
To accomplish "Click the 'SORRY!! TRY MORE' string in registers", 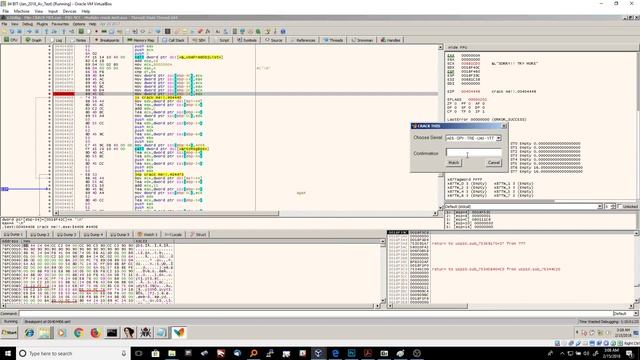I will click(x=515, y=64).
